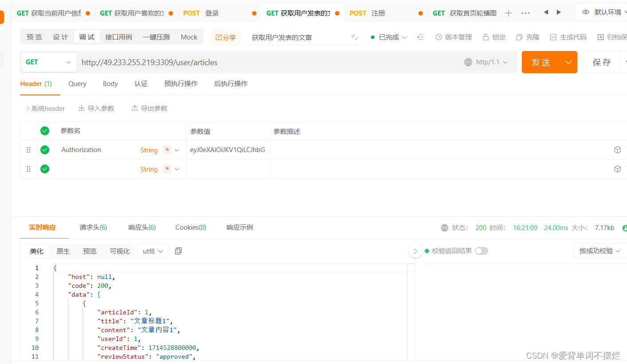Open the 后执行操作 tab
Viewport: 627px width, 364px height.
231,83
